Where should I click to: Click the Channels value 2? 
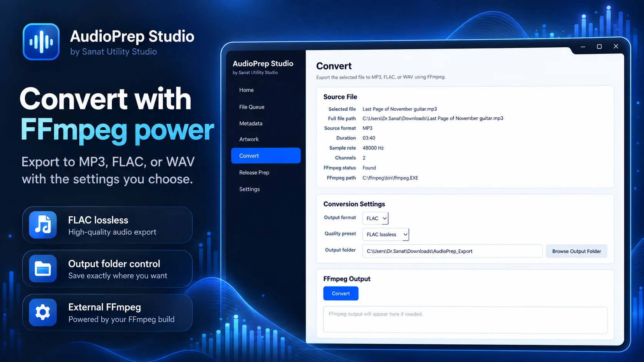(364, 158)
